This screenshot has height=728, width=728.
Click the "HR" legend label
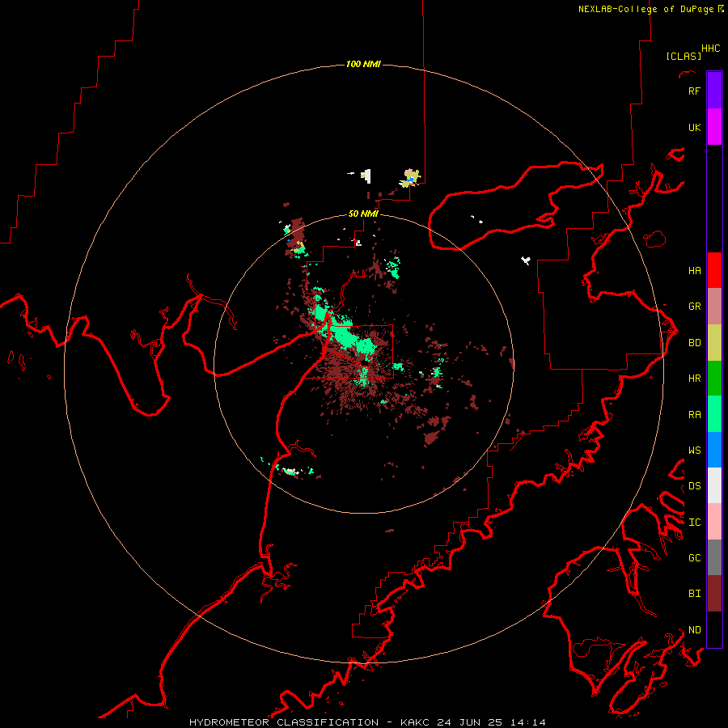click(694, 379)
